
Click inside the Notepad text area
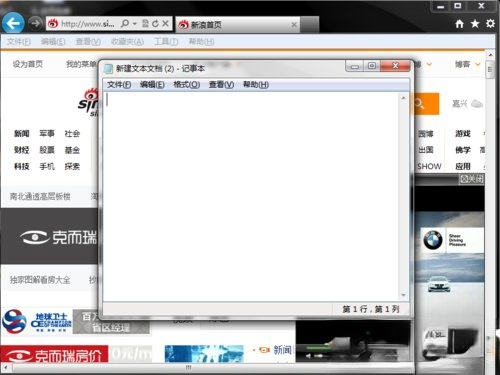[x=251, y=197]
